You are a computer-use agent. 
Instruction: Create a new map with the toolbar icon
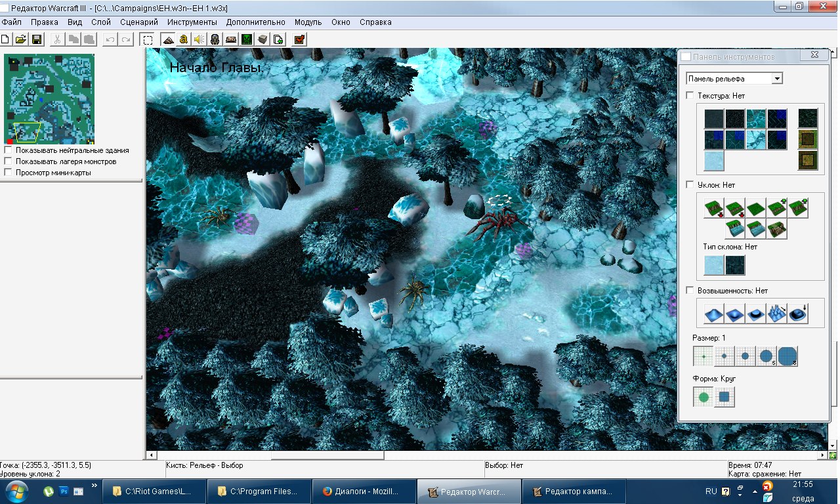[5, 39]
